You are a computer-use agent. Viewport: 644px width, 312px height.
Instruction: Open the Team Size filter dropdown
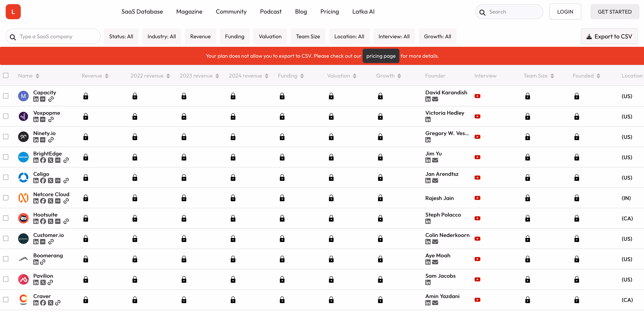click(308, 36)
